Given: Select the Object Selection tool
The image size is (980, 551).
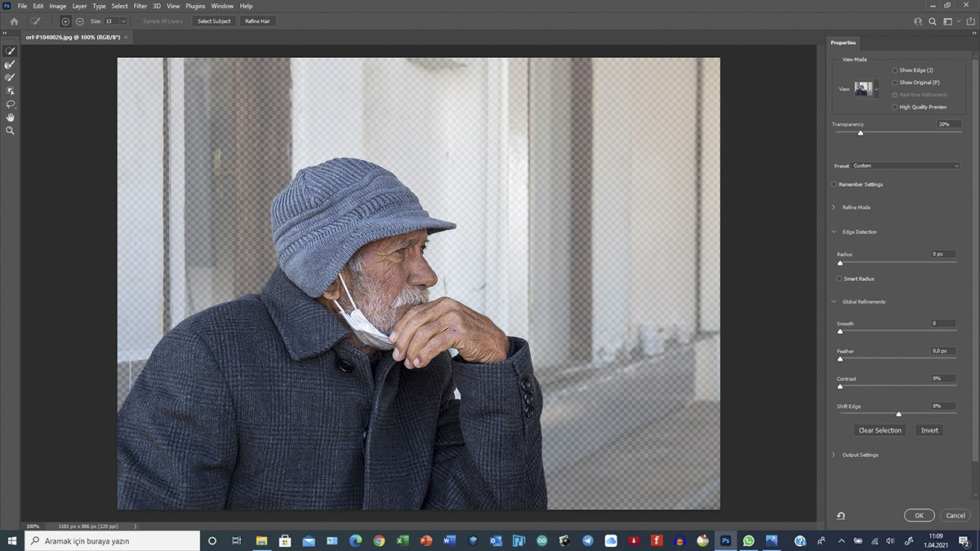Looking at the screenshot, I should [x=11, y=91].
